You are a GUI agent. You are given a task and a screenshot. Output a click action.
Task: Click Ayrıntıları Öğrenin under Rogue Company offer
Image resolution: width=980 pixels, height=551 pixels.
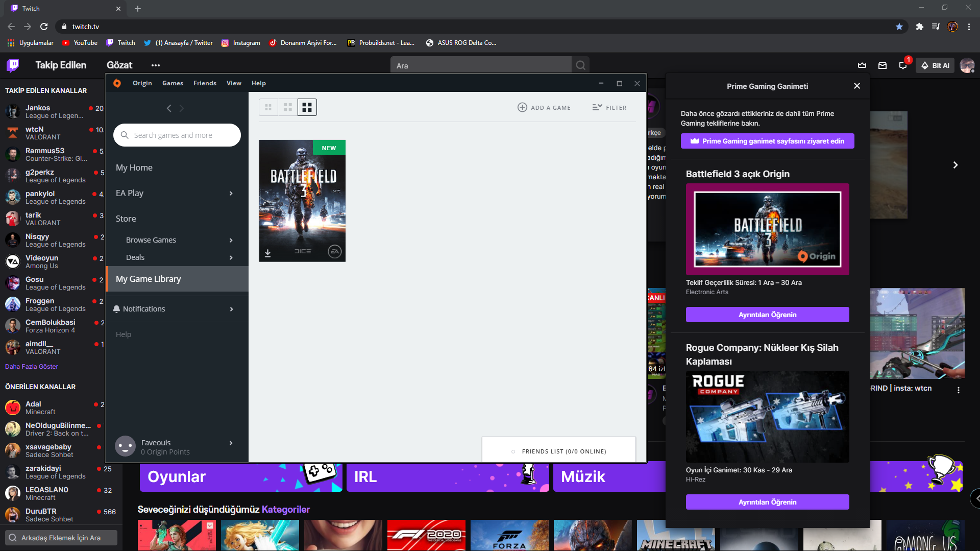pyautogui.click(x=767, y=502)
